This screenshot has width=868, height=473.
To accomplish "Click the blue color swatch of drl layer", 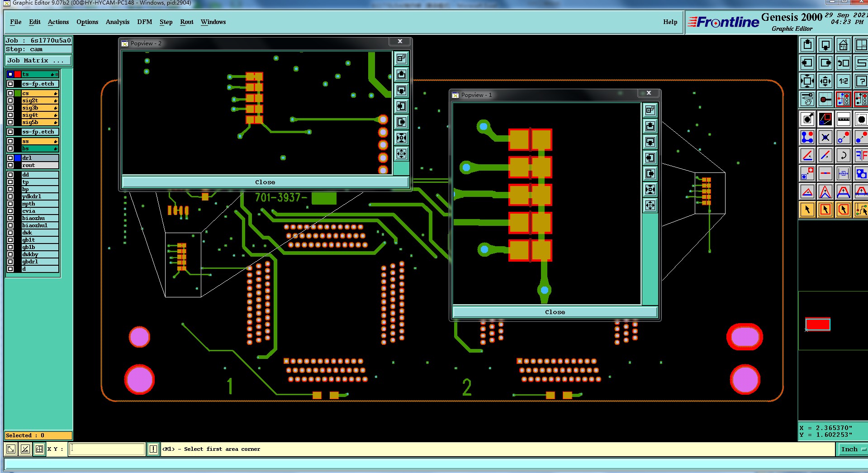I will (x=18, y=158).
